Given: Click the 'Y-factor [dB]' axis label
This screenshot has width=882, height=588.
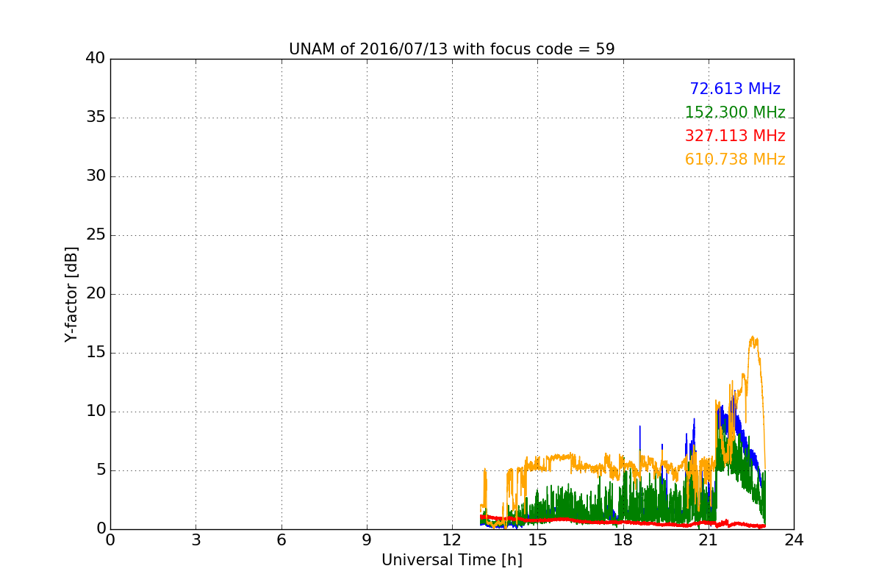Looking at the screenshot, I should pyautogui.click(x=71, y=294).
